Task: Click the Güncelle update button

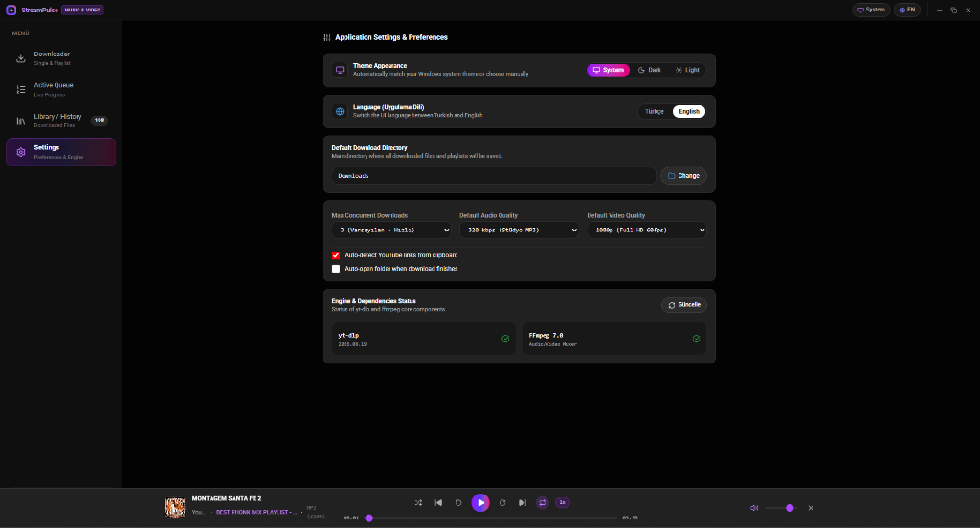Action: (x=683, y=305)
